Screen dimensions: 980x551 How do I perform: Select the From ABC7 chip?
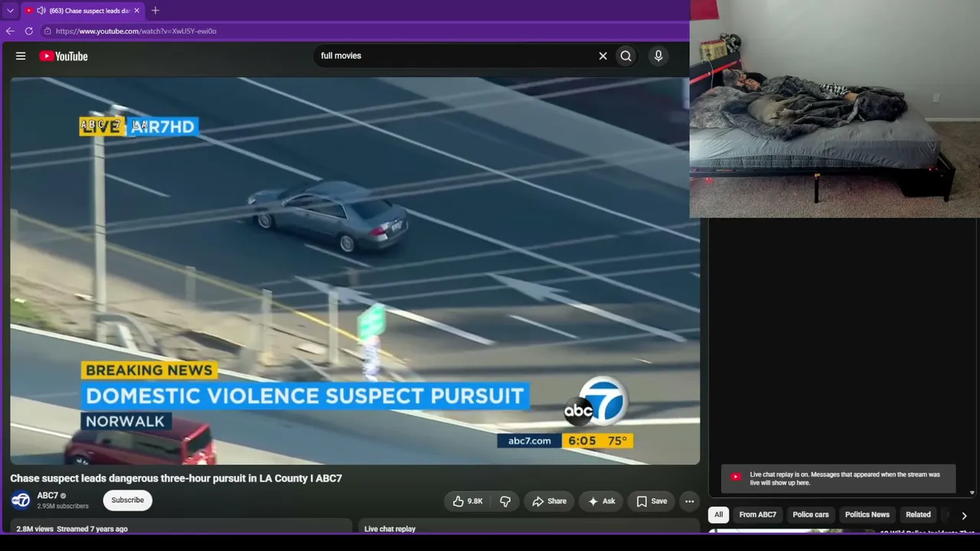[758, 515]
